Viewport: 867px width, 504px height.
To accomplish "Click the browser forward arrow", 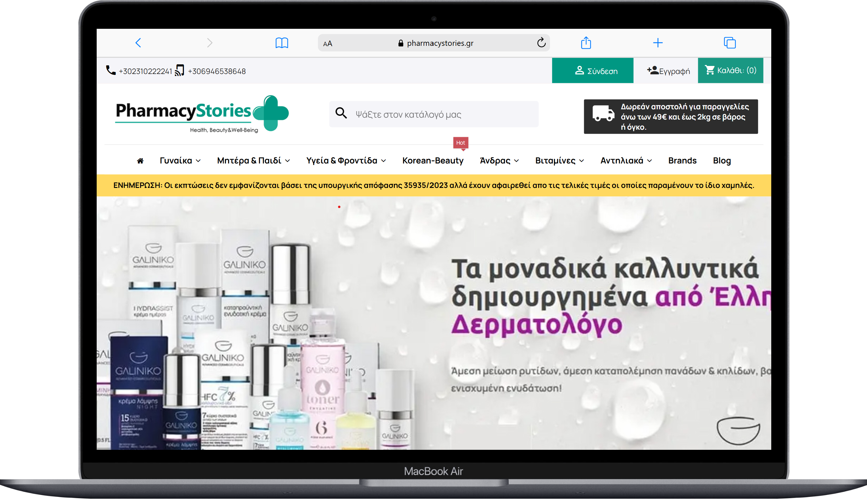I will tap(210, 43).
